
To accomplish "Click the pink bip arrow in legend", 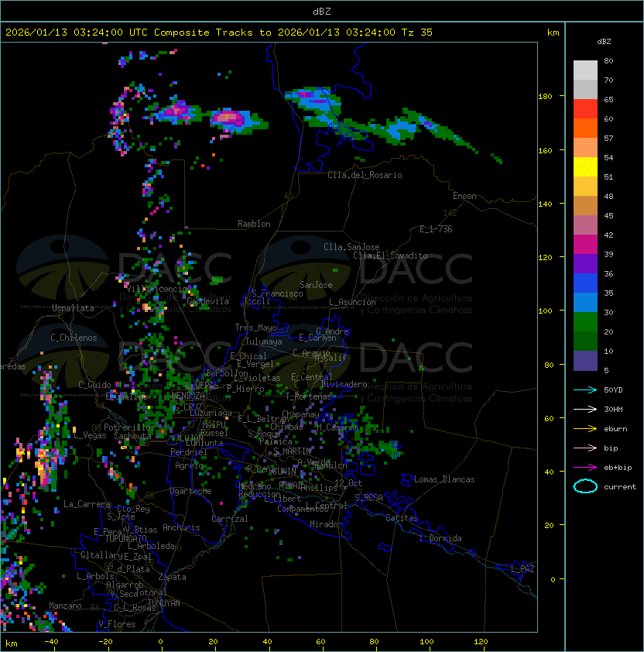I will [x=585, y=448].
